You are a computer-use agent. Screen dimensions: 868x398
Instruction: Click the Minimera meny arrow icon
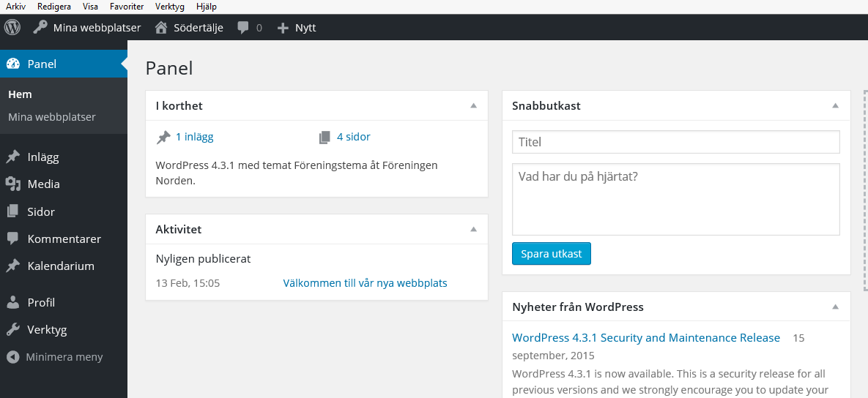13,357
